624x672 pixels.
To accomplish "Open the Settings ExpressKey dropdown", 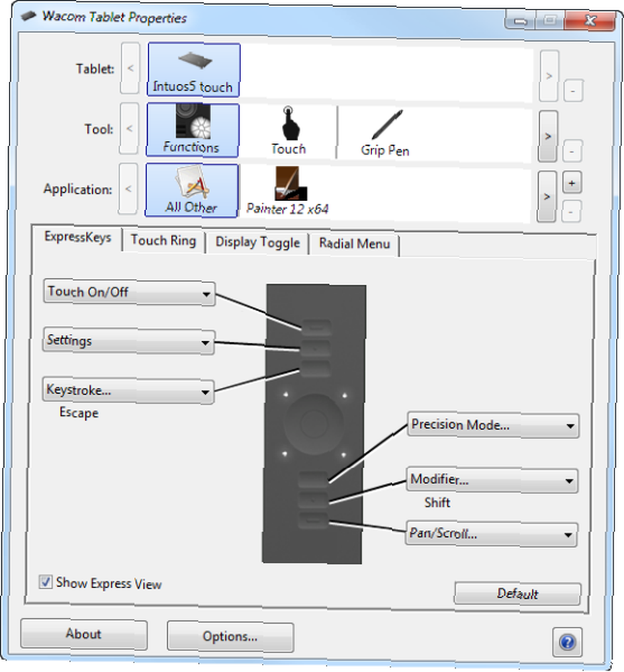I will [128, 341].
